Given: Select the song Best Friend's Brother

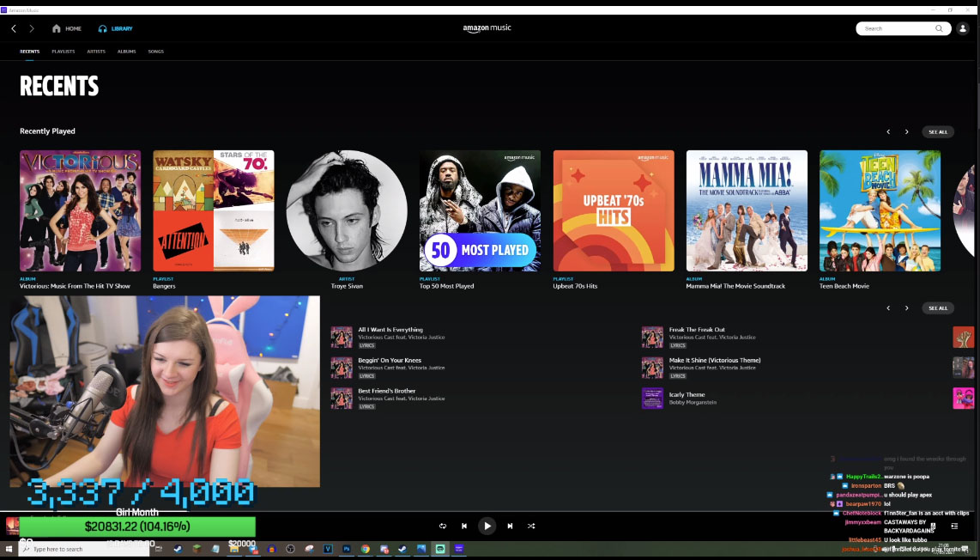Looking at the screenshot, I should click(387, 391).
